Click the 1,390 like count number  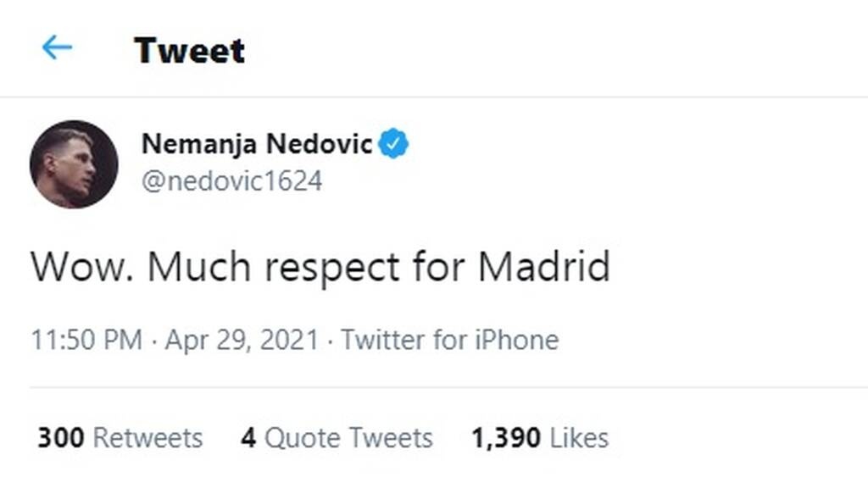click(x=506, y=438)
